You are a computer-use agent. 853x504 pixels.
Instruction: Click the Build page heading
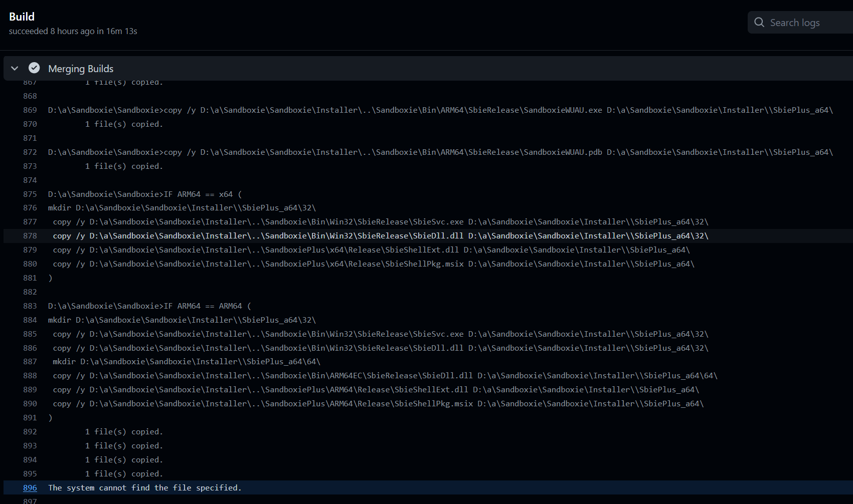22,16
